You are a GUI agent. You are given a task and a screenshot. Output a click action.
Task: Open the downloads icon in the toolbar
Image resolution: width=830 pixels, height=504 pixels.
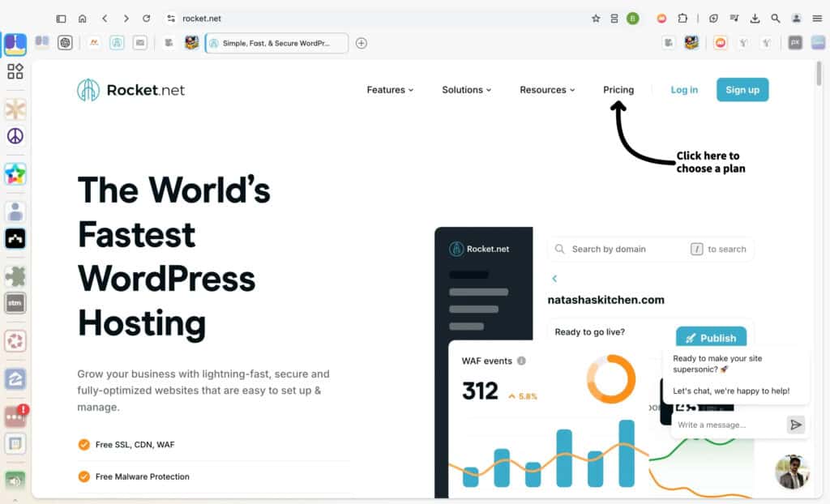coord(755,18)
